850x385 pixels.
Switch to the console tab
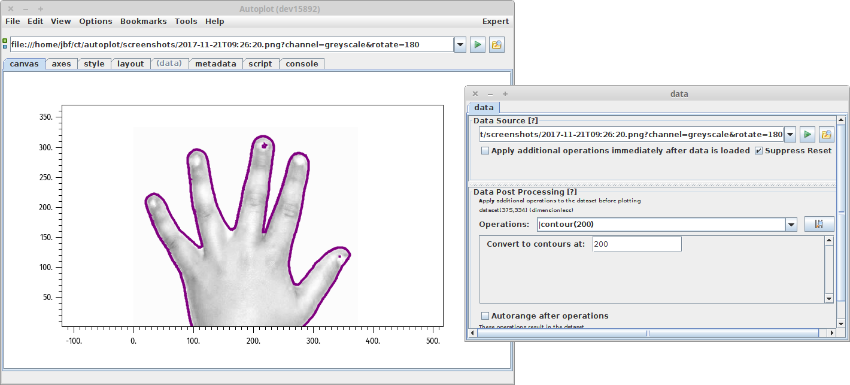point(302,64)
